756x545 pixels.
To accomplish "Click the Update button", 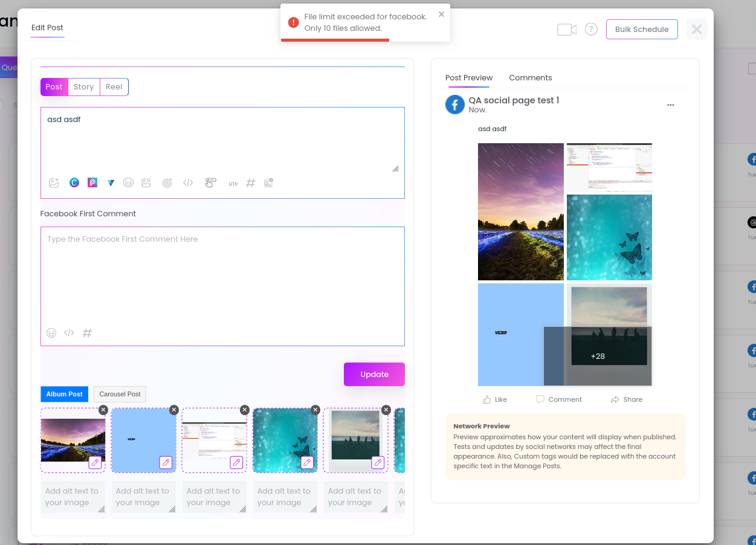I will coord(374,374).
